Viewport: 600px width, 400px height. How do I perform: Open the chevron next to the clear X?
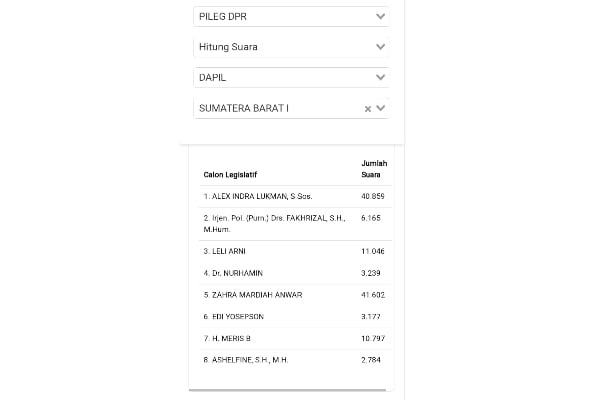380,109
